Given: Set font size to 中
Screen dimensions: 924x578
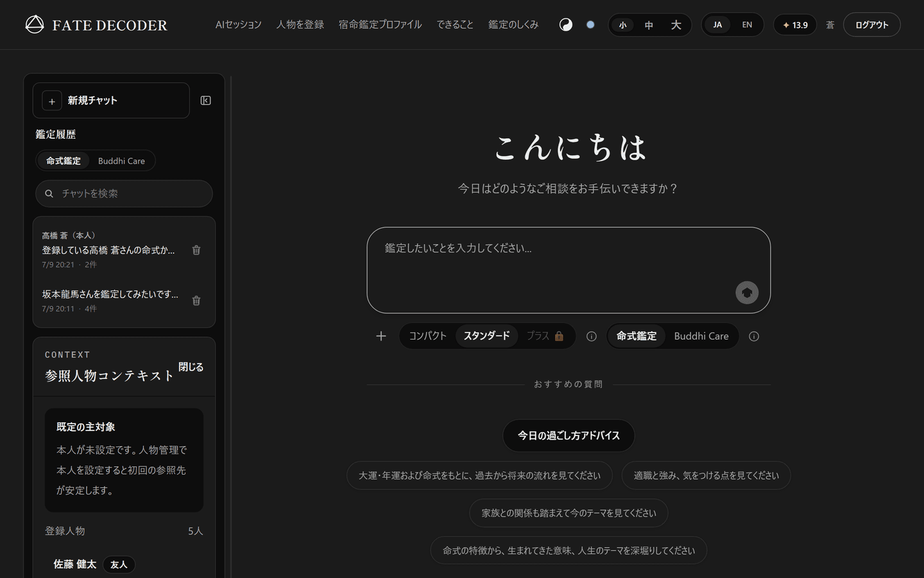Looking at the screenshot, I should point(649,25).
